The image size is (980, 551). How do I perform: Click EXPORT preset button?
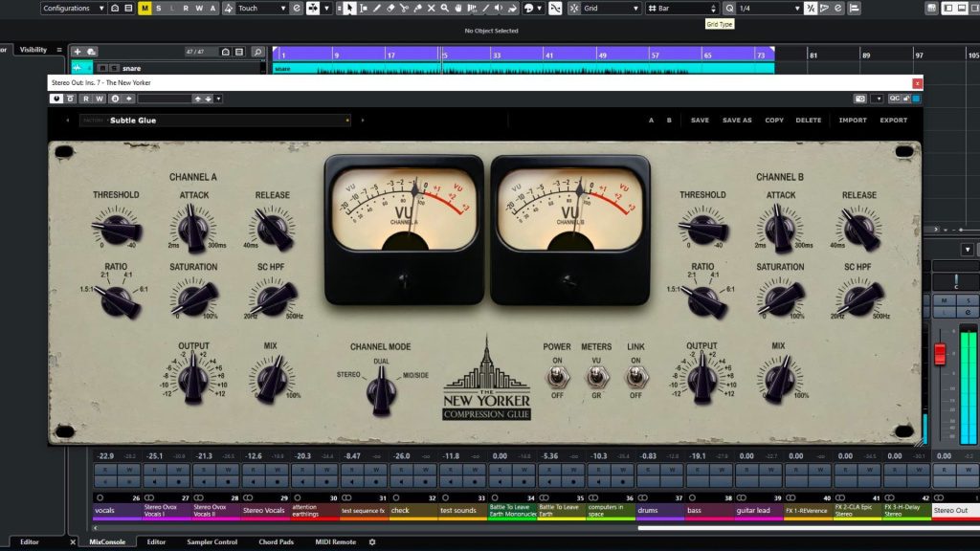tap(893, 120)
